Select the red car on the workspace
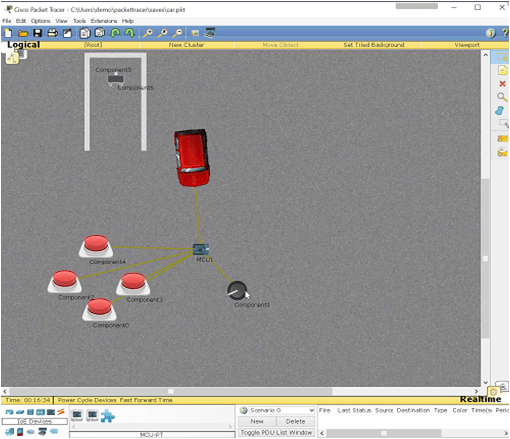 (192, 158)
